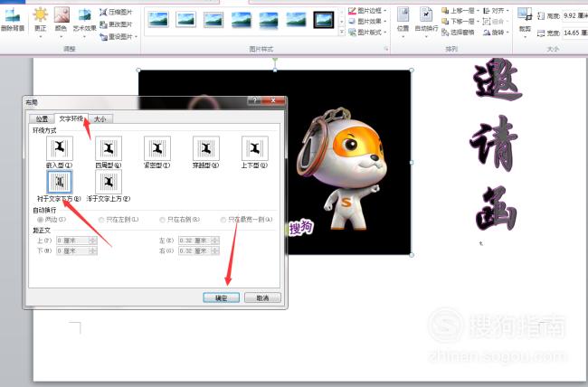Open 对齐 align dropdown

(496, 11)
